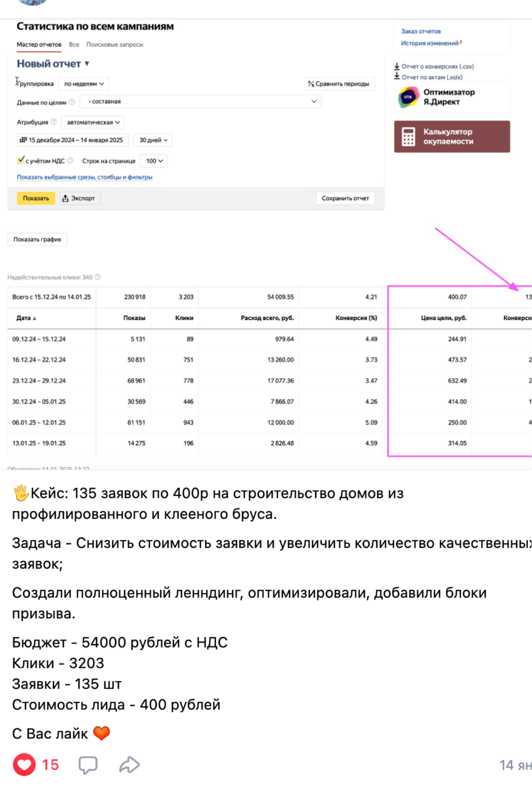
Task: Like the post with the heart icon
Action: tap(24, 765)
